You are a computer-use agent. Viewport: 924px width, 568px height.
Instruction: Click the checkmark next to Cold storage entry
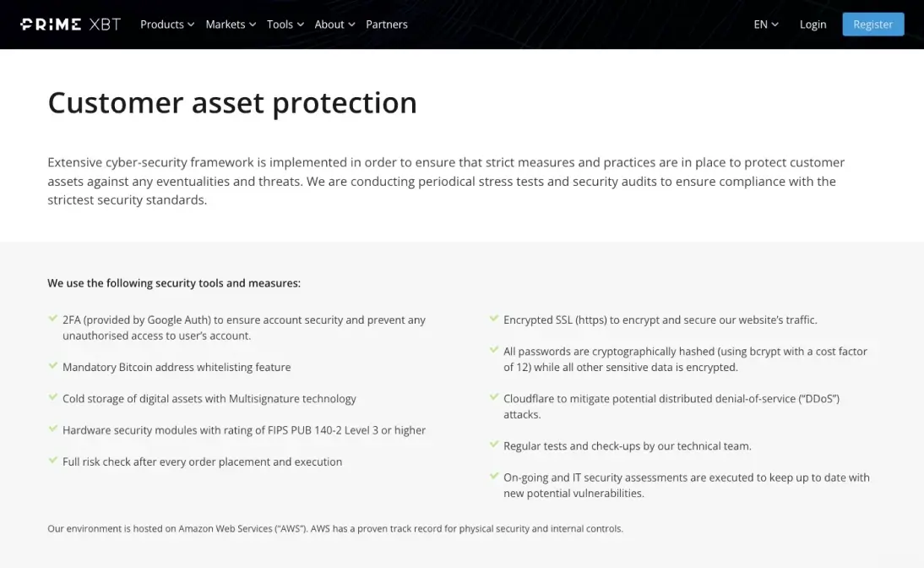click(52, 398)
